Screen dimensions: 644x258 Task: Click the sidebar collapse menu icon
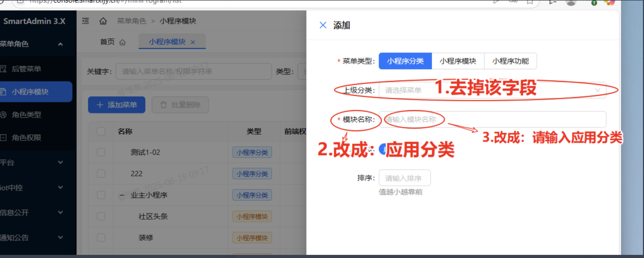click(85, 21)
